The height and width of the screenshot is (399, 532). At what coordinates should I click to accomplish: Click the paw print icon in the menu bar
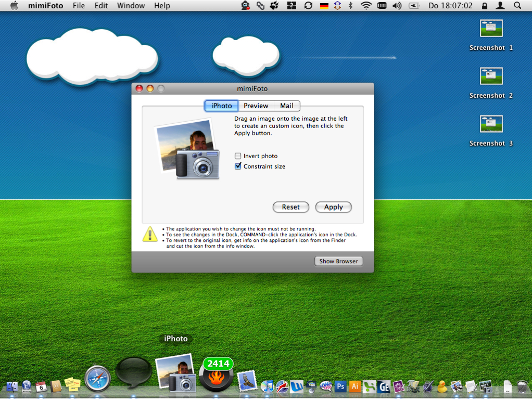[x=274, y=6]
